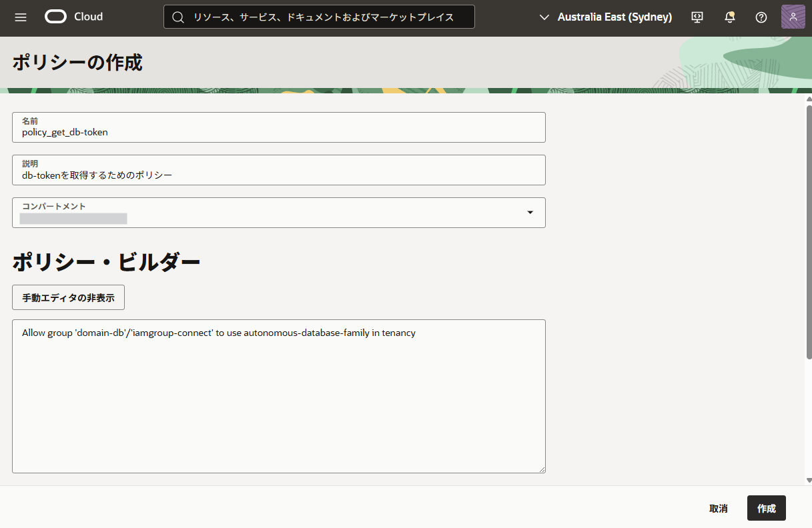Click the 名前 field containing policy_get_db-token
The width and height of the screenshot is (812, 528).
pyautogui.click(x=278, y=127)
